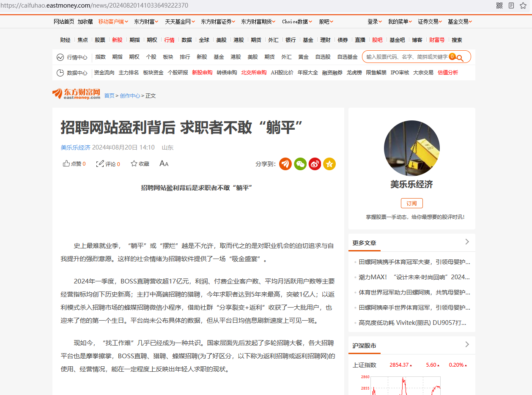Open 博客 in main nav
The height and width of the screenshot is (395, 532).
(417, 40)
